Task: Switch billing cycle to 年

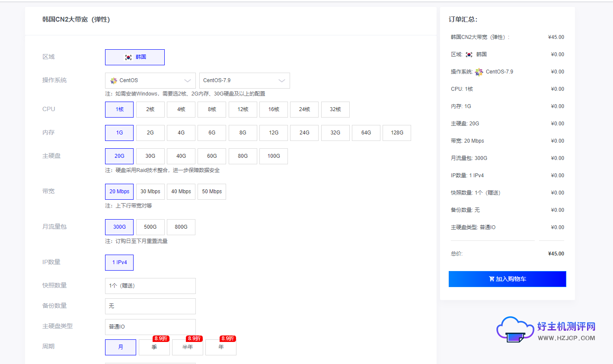Action: point(221,347)
